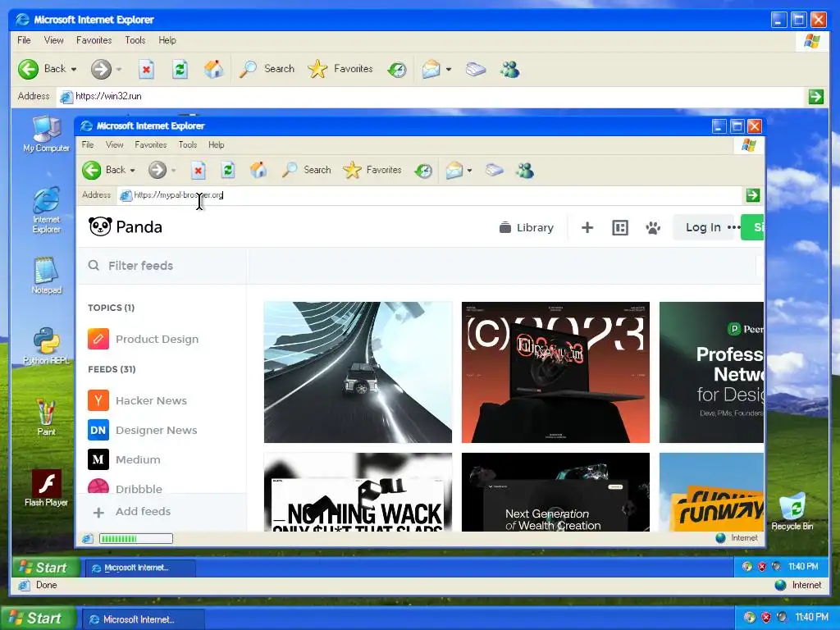Select Notepad desktop icon
Image resolution: width=840 pixels, height=630 pixels.
pyautogui.click(x=47, y=276)
